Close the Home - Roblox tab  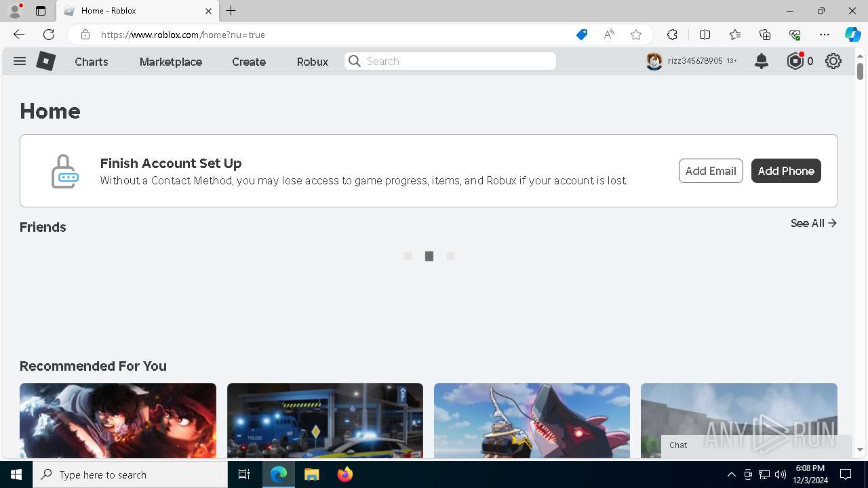[208, 11]
